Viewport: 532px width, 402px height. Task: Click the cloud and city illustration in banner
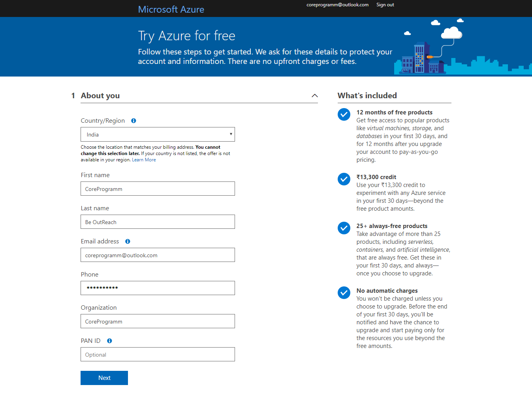pyautogui.click(x=462, y=47)
